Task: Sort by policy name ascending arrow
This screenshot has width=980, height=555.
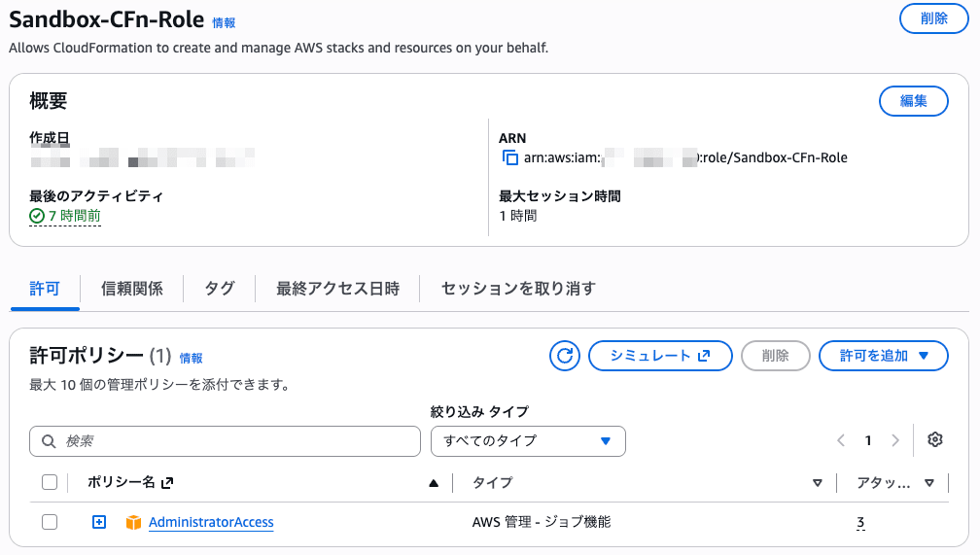Action: tap(434, 483)
